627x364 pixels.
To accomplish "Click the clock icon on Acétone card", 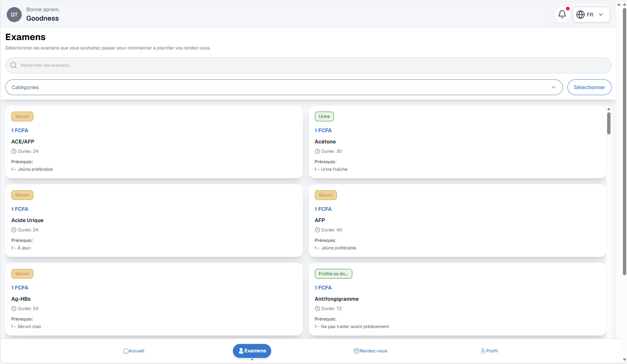I will (x=317, y=151).
